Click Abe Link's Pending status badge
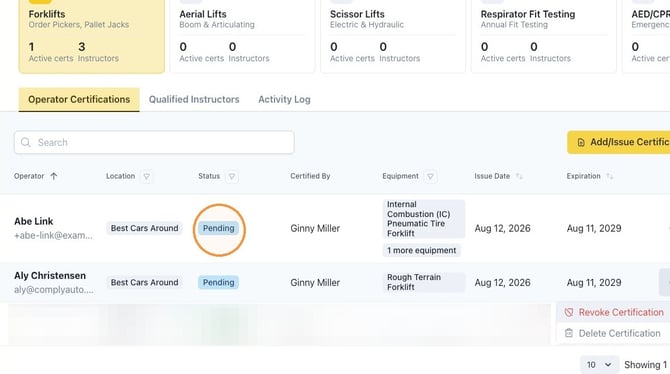 [218, 228]
